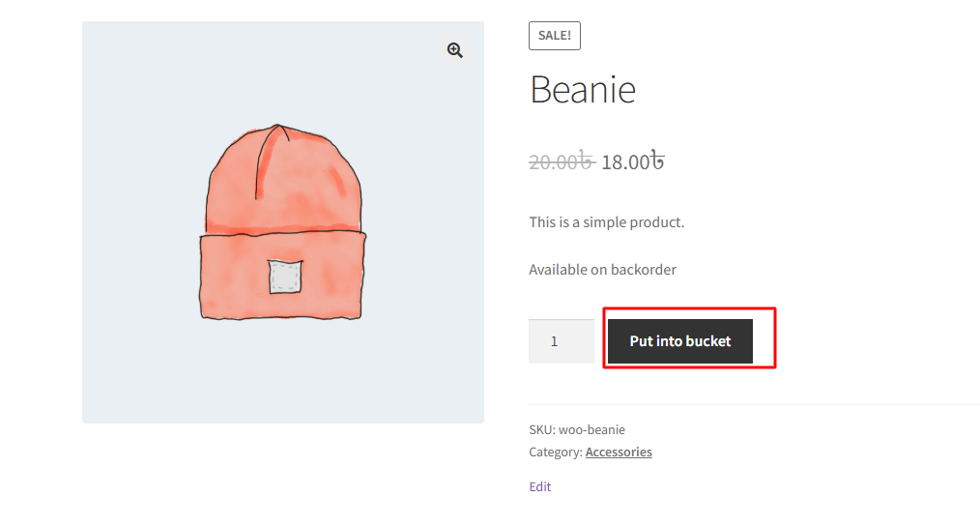Click the top crown of the beanie drawing
The image size is (980, 525).
click(x=282, y=145)
